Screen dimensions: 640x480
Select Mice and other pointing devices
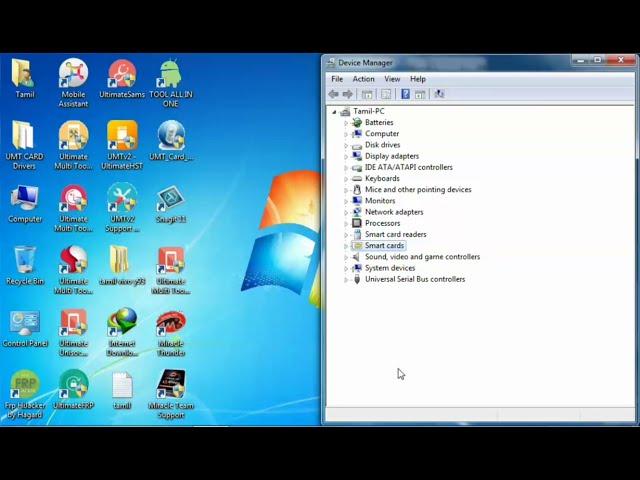click(x=418, y=189)
